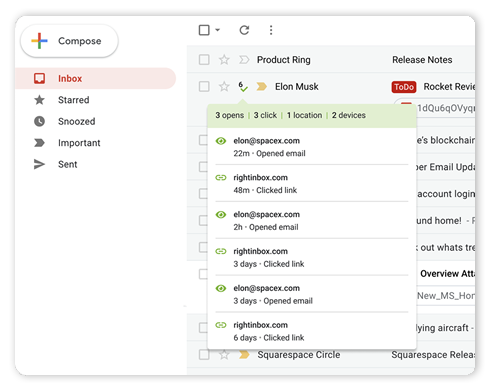The height and width of the screenshot is (390, 490).
Task: Click the Compose button
Action: (x=69, y=41)
